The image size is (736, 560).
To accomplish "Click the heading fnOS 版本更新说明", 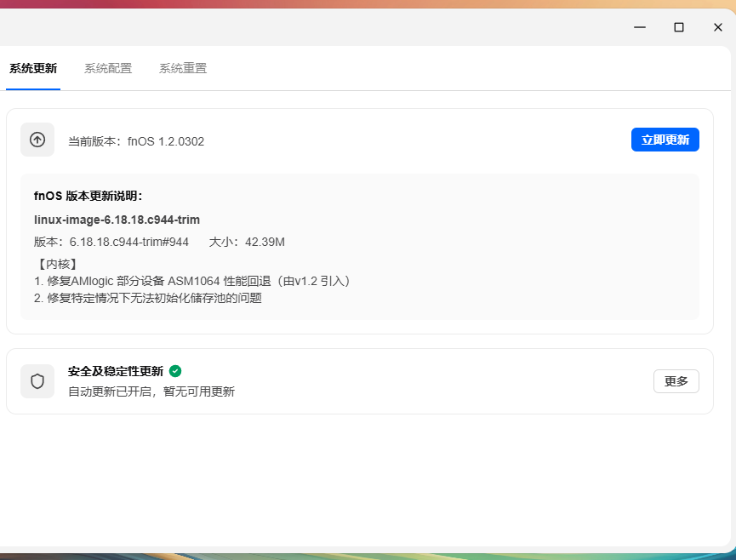I will coord(88,196).
